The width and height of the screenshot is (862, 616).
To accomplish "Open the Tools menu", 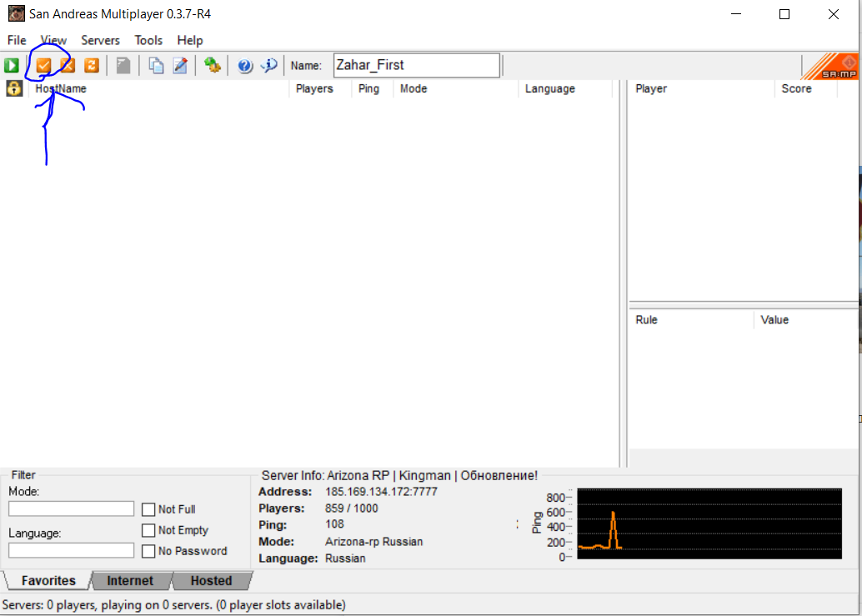I will point(148,40).
